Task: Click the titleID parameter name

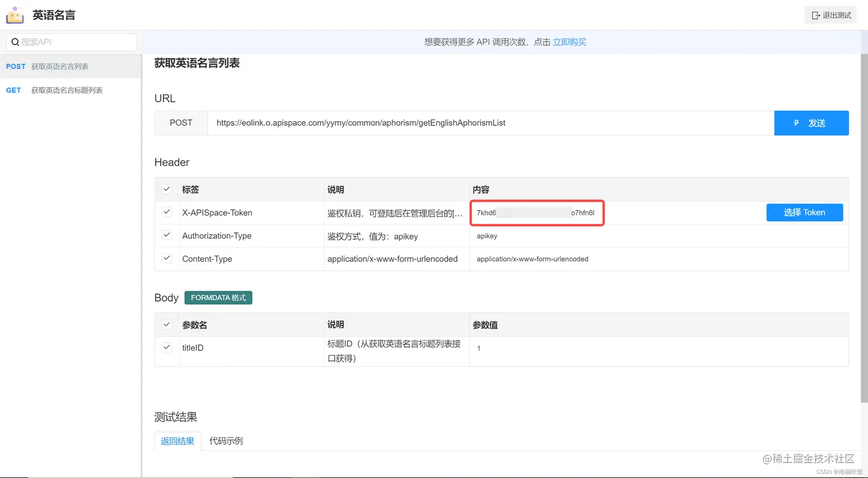Action: click(193, 348)
